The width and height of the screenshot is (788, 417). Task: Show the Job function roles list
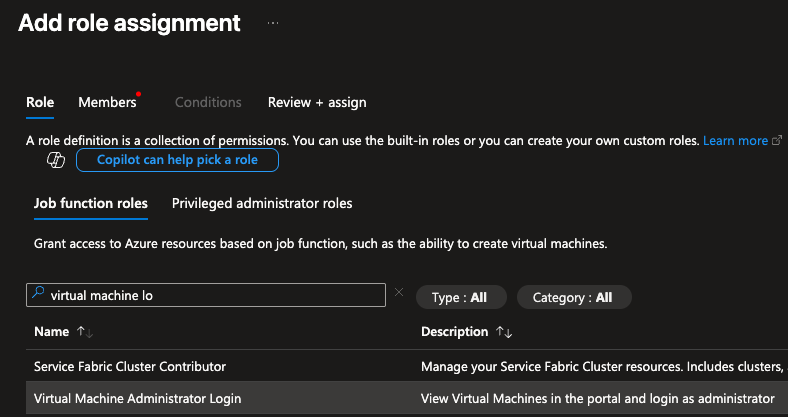91,203
